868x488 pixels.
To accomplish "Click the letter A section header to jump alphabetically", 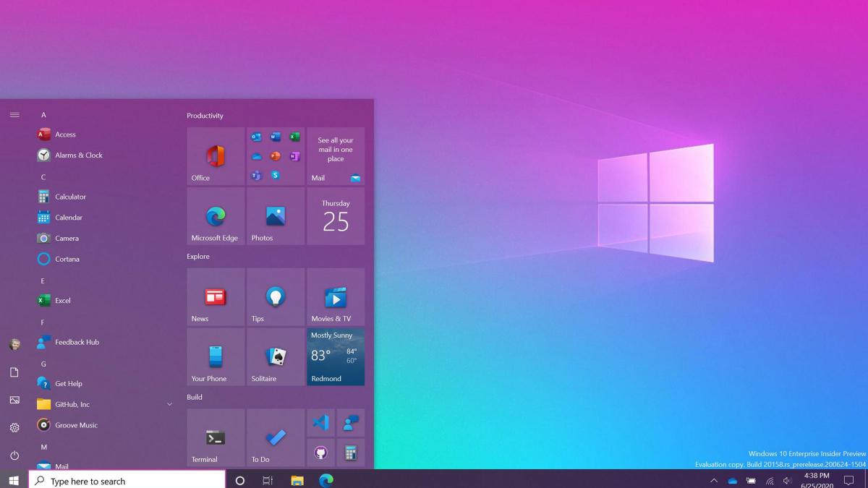I will click(x=43, y=114).
